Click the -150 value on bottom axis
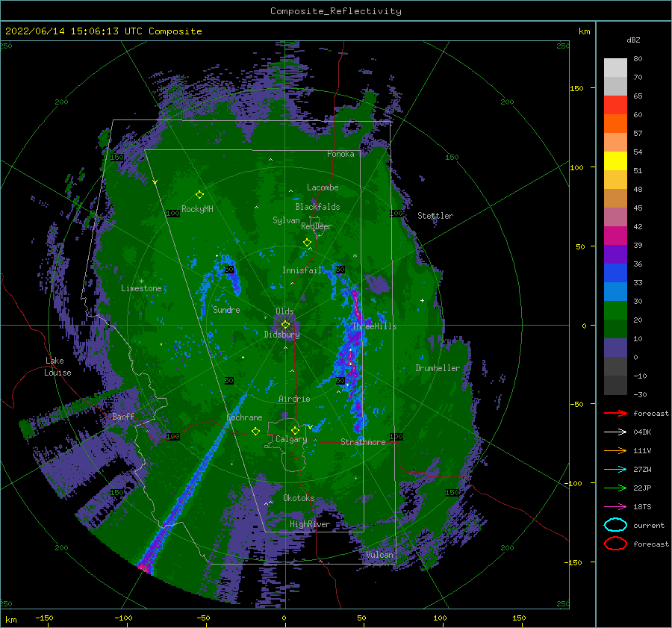The image size is (672, 628). [44, 618]
